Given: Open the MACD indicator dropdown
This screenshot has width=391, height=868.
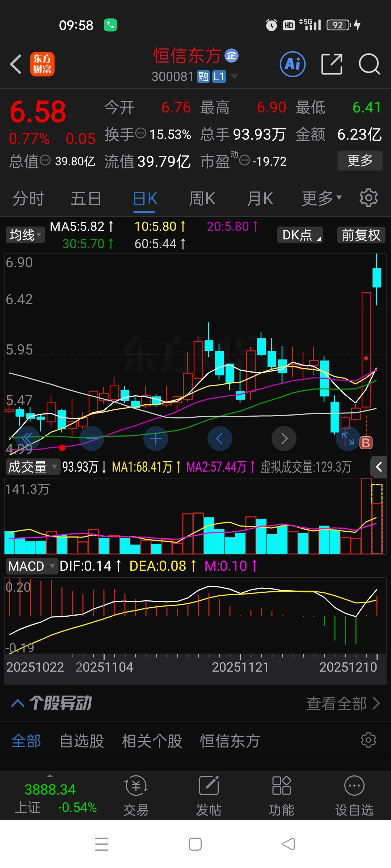Looking at the screenshot, I should [31, 566].
